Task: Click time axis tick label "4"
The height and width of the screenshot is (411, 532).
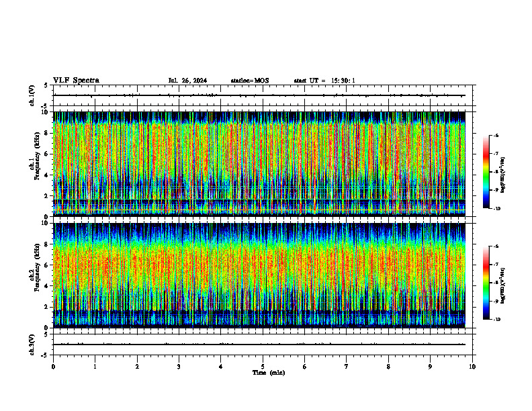Action: (220, 367)
